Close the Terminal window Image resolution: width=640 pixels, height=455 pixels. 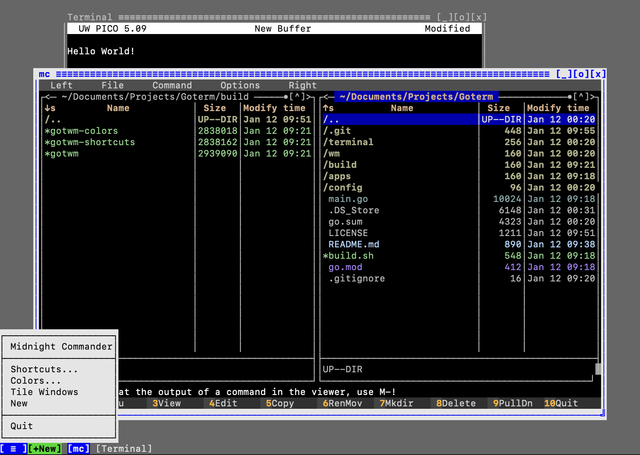[x=478, y=18]
